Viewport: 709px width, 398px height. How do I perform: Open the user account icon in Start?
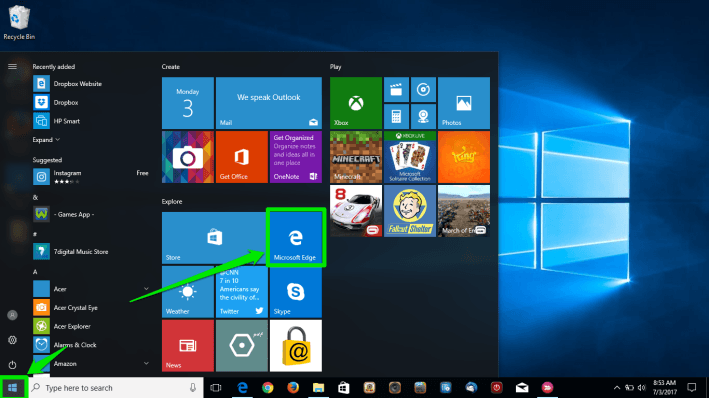[x=12, y=315]
